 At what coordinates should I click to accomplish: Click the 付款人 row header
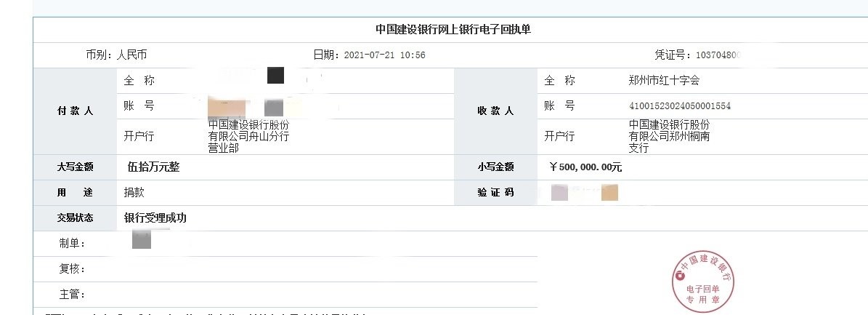tap(76, 111)
